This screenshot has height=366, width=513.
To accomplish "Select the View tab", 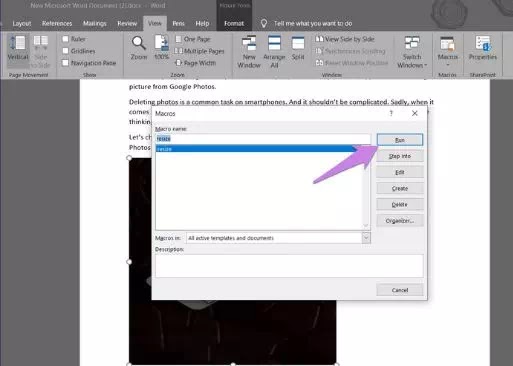I will [155, 23].
